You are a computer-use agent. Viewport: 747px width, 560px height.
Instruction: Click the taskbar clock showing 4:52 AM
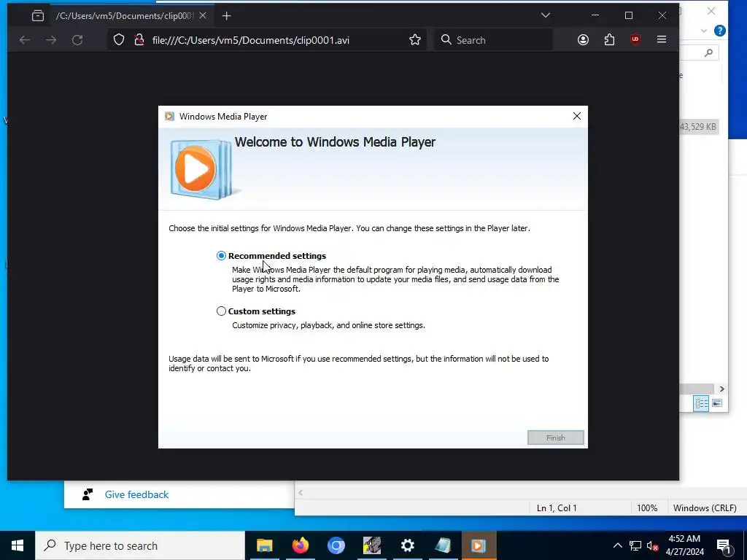pos(684,545)
